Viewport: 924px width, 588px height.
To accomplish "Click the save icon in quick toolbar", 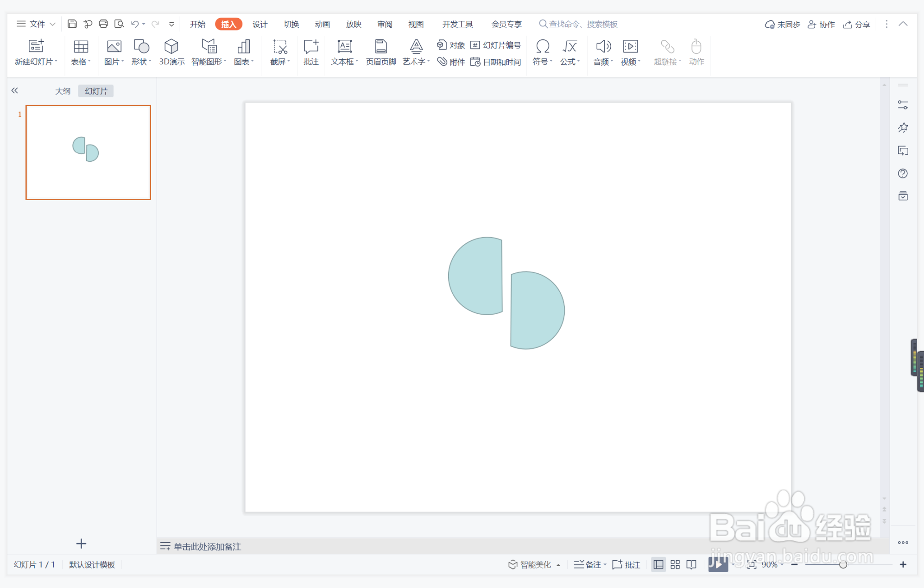I will click(x=72, y=24).
